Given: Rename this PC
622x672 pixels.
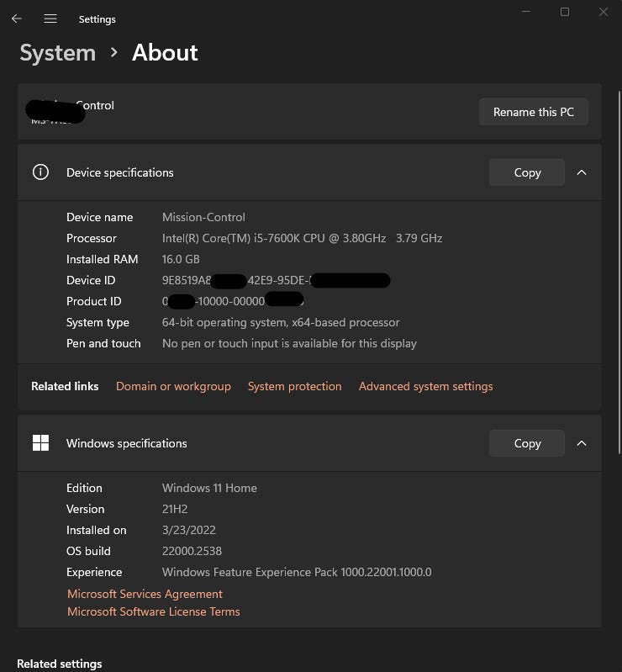Looking at the screenshot, I should (533, 112).
